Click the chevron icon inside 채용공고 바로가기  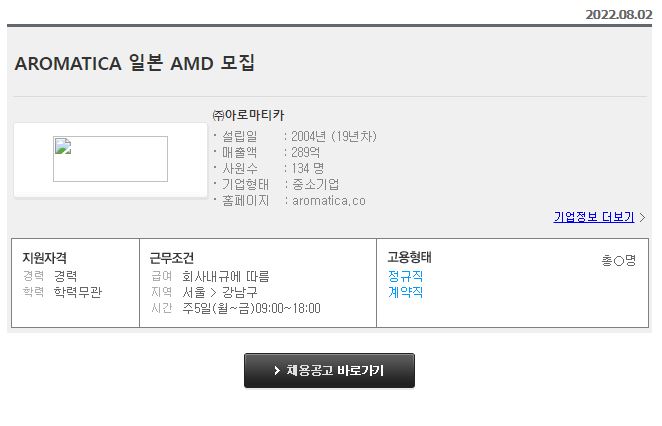pyautogui.click(x=277, y=370)
